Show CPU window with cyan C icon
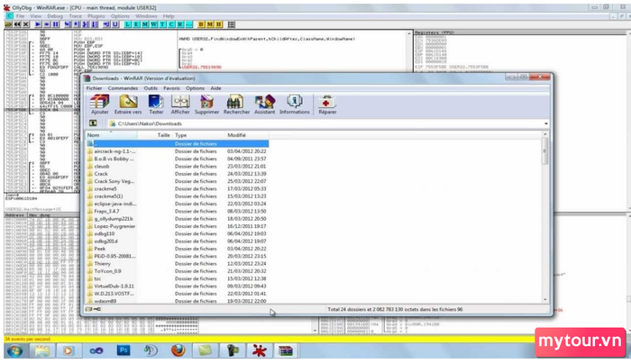This screenshot has width=631, height=364. click(x=171, y=24)
